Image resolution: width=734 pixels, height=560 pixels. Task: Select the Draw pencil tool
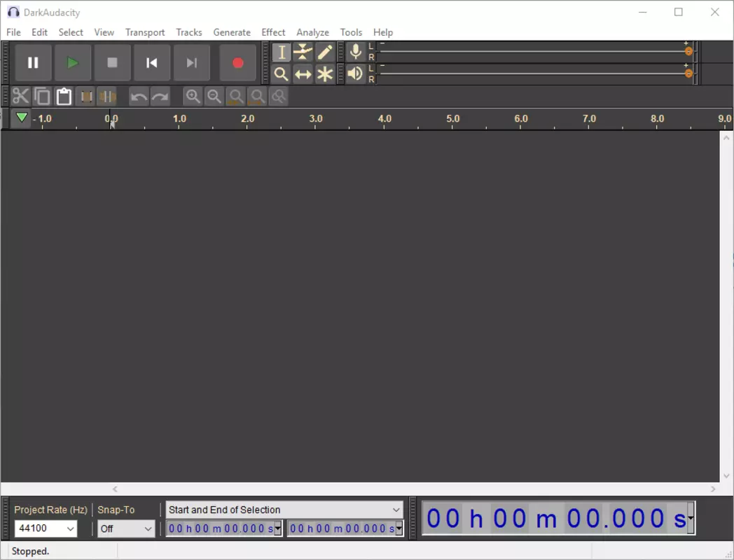click(325, 52)
